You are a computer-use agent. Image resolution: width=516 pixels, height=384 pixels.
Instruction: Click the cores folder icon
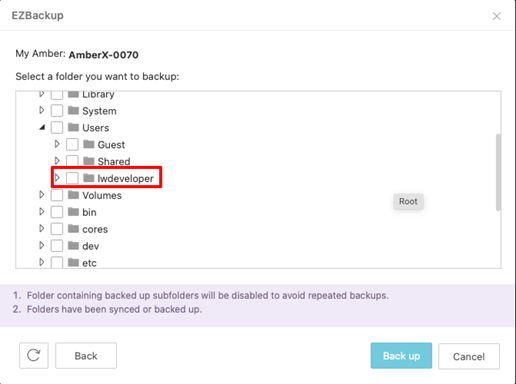pos(73,229)
